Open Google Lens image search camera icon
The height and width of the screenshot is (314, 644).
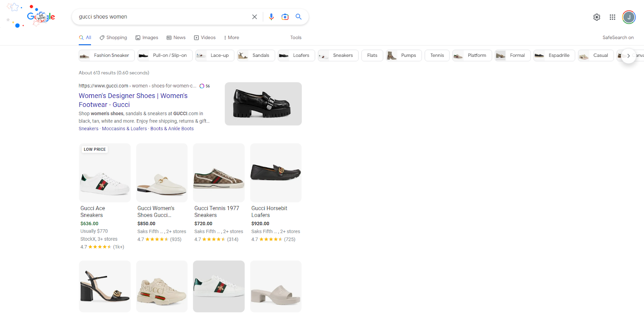coord(285,17)
